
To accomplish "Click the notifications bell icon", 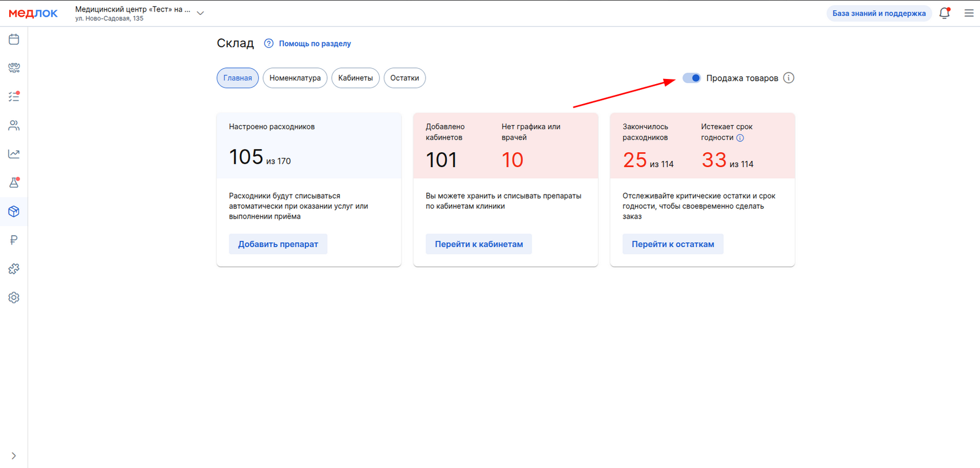I will (945, 13).
